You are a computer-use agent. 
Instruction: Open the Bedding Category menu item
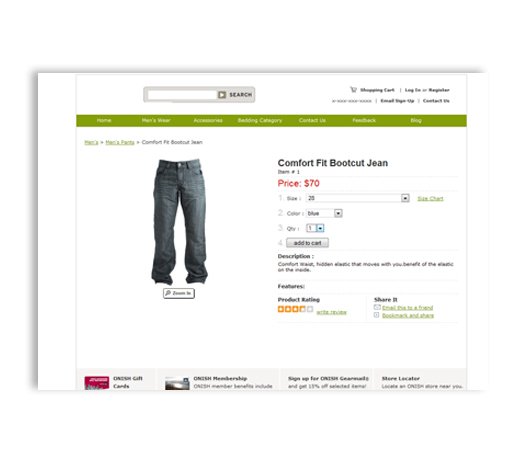260,120
